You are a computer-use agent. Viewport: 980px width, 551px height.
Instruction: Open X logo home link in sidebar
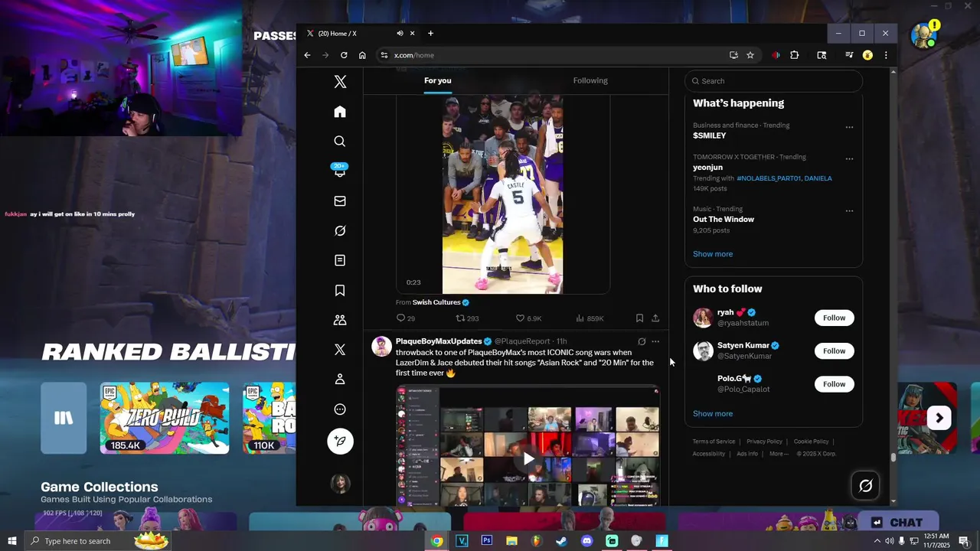pos(340,82)
